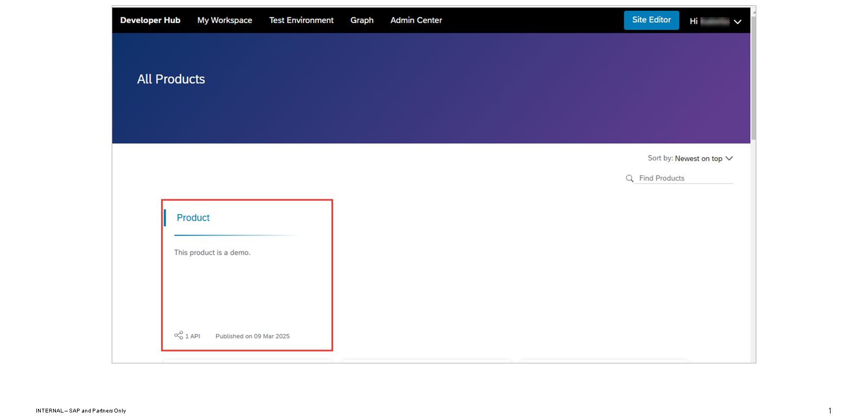
Task: Click the 'All Products' heading
Action: tap(171, 79)
